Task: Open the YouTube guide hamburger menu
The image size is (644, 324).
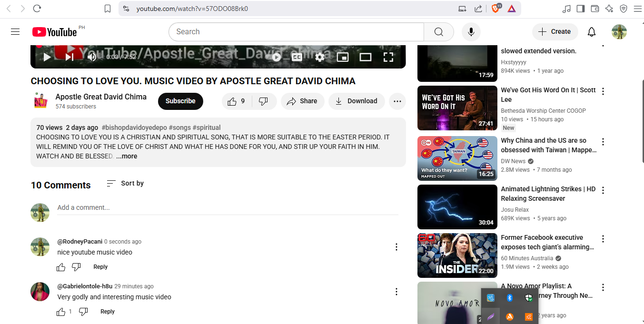Action: (15, 32)
